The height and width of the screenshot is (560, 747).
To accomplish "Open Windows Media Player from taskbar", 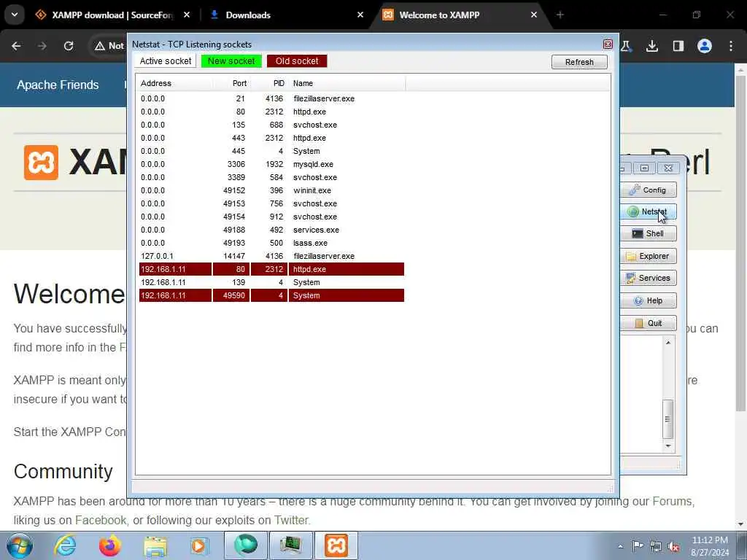I will 200,545.
